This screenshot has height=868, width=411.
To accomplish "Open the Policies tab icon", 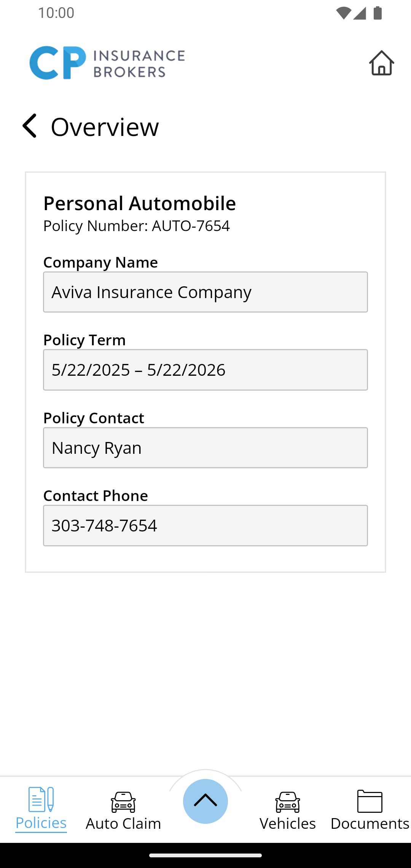I will [41, 799].
